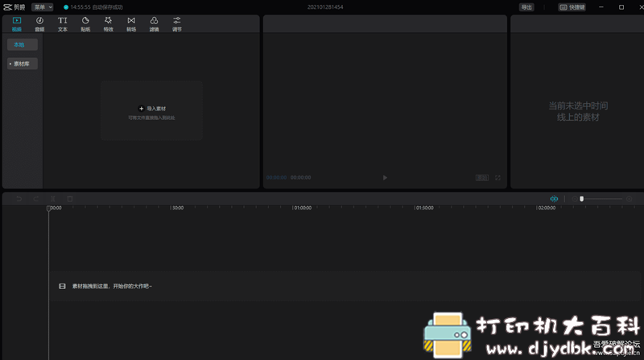Select the split tool in timeline toolbar
Image resolution: width=644 pixels, height=360 pixels.
click(53, 199)
